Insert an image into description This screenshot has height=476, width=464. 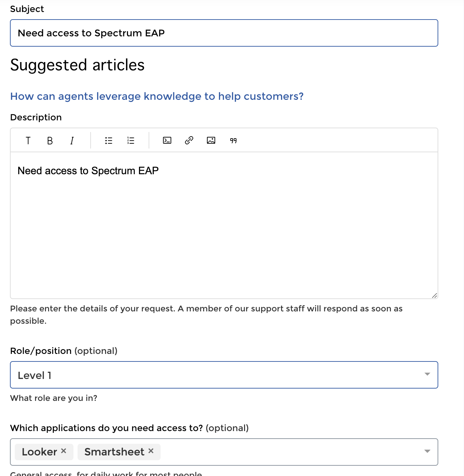pyautogui.click(x=211, y=141)
